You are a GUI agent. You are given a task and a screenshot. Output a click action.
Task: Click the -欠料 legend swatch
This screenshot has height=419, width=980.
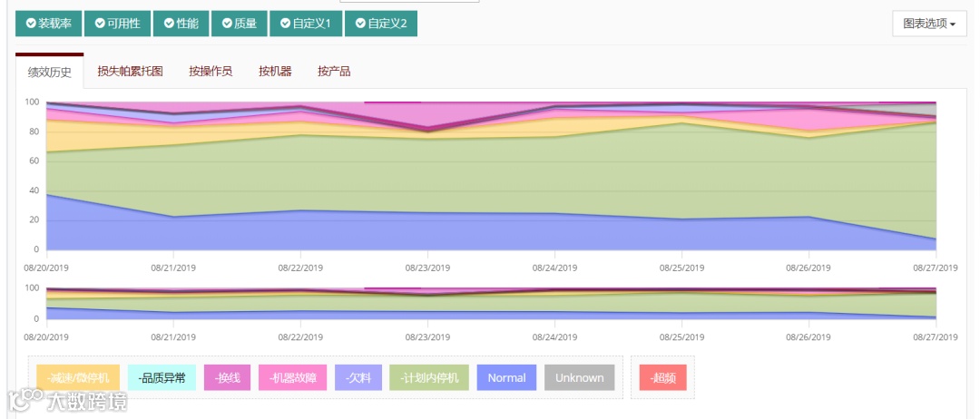coord(358,378)
